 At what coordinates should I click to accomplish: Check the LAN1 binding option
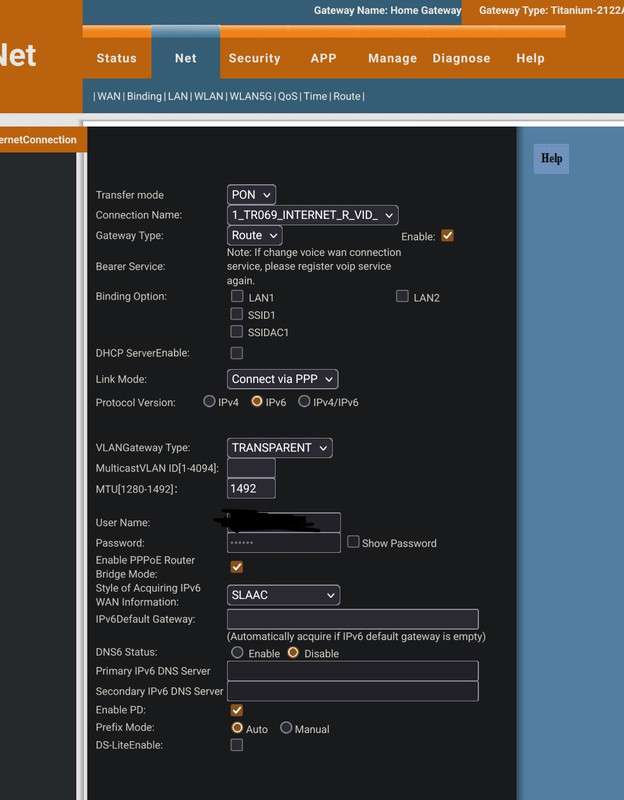(237, 296)
